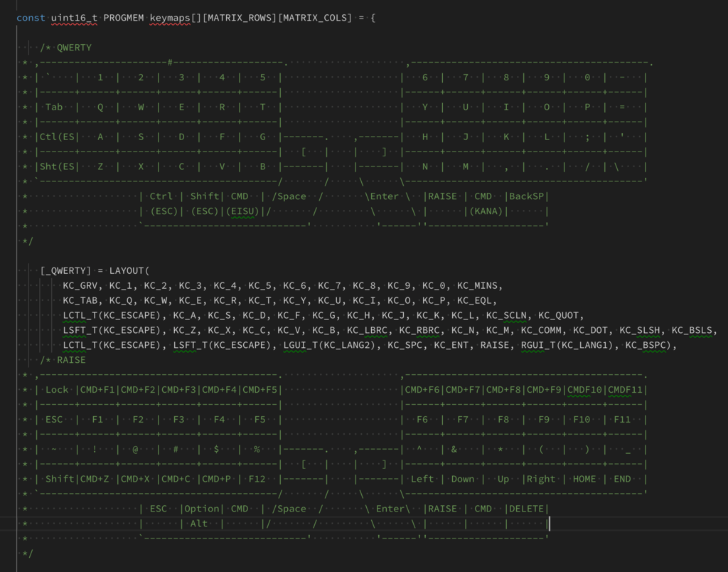Click 'Option' in the RAISE thumb row comment
Screen dimensions: 728x572
pyautogui.click(x=202, y=509)
